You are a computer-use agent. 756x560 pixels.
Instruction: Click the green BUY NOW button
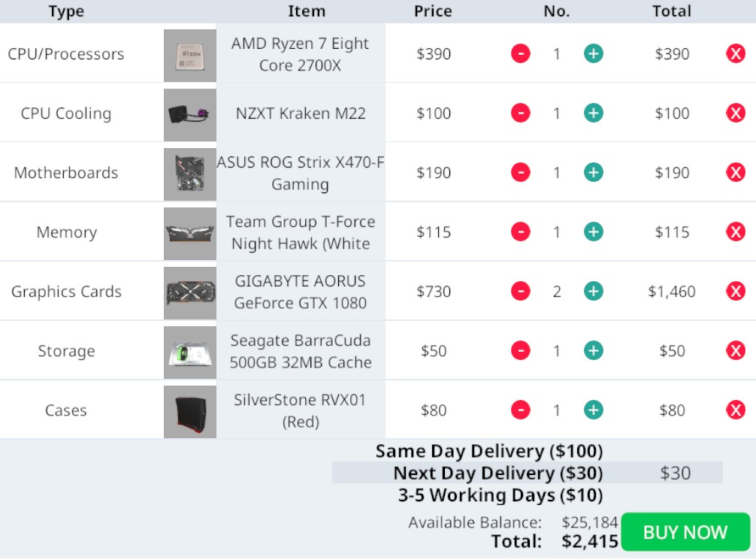(685, 532)
